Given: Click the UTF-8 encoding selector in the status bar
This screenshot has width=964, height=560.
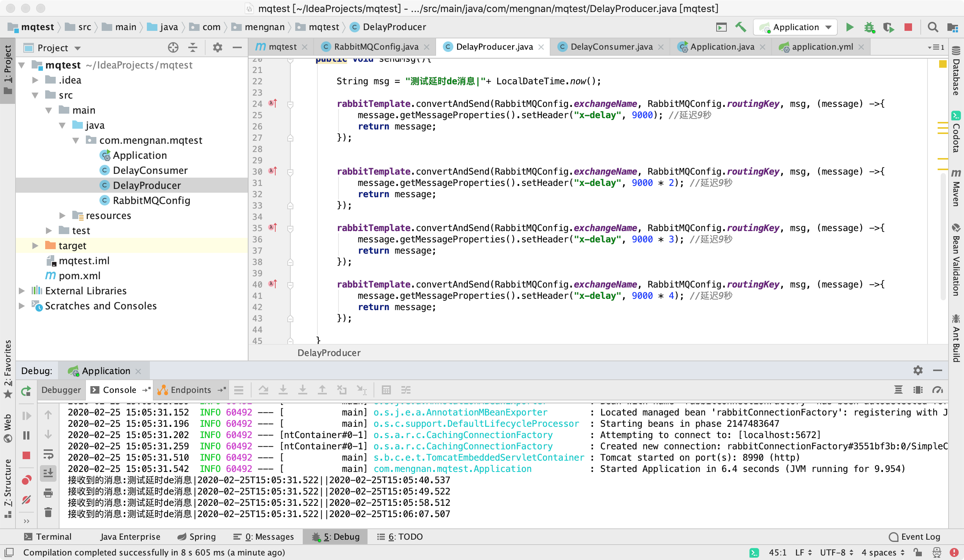Looking at the screenshot, I should 836,552.
